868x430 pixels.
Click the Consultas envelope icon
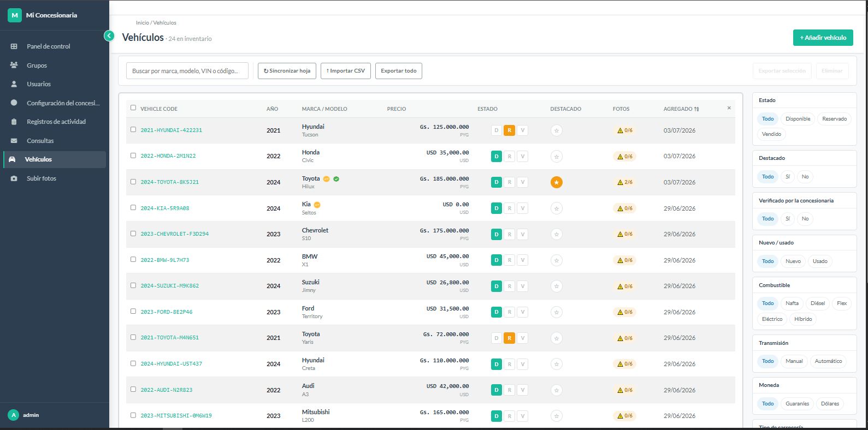14,141
